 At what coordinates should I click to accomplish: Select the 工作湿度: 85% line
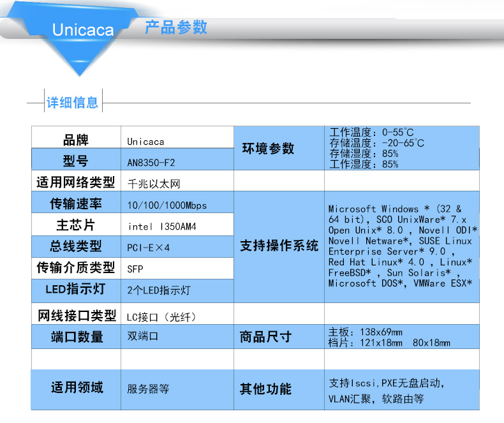[x=364, y=164]
